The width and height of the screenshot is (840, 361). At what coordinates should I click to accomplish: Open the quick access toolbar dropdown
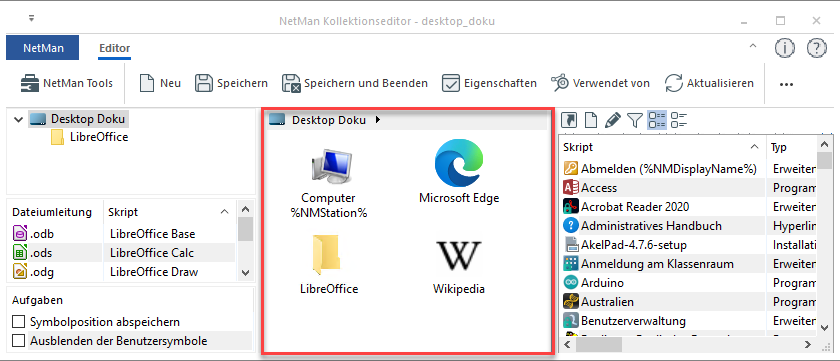coord(32,18)
